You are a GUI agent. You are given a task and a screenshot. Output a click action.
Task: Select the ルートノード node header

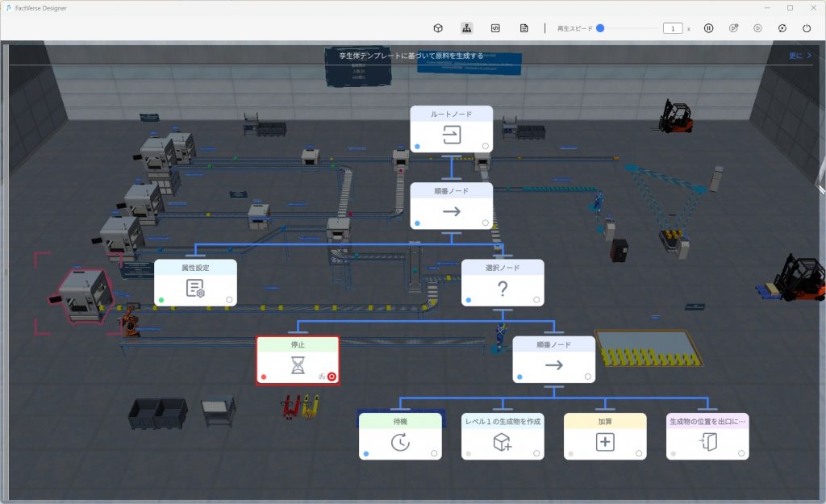(x=451, y=114)
